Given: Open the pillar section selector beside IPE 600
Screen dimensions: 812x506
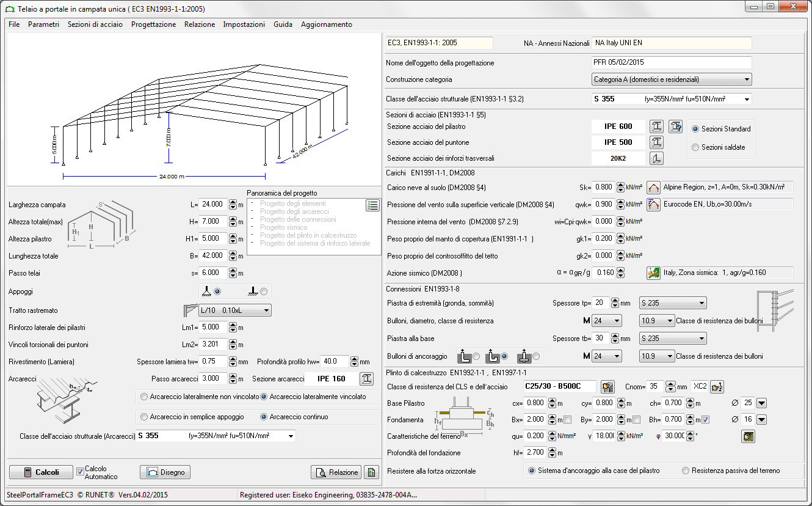Looking at the screenshot, I should click(x=656, y=127).
